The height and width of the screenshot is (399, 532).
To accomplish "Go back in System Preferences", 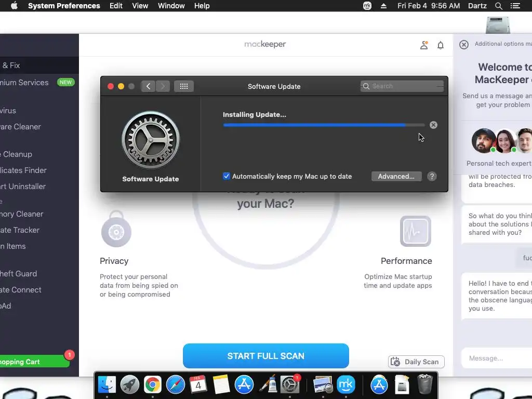I will click(148, 86).
